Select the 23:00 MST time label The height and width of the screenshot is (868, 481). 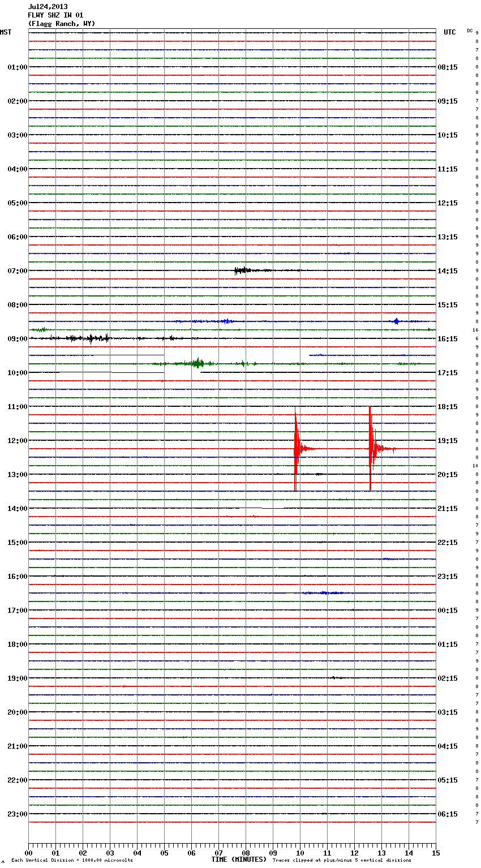coord(17,814)
